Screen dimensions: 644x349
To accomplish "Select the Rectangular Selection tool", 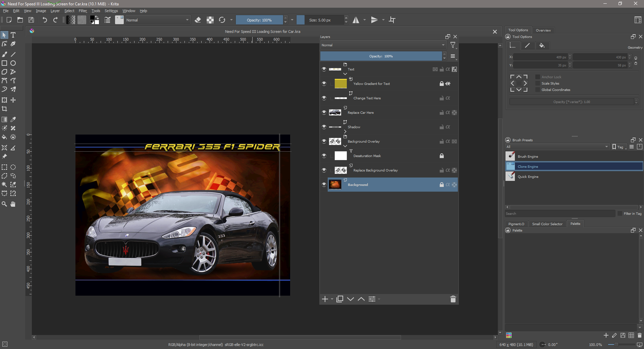I will (x=4, y=167).
